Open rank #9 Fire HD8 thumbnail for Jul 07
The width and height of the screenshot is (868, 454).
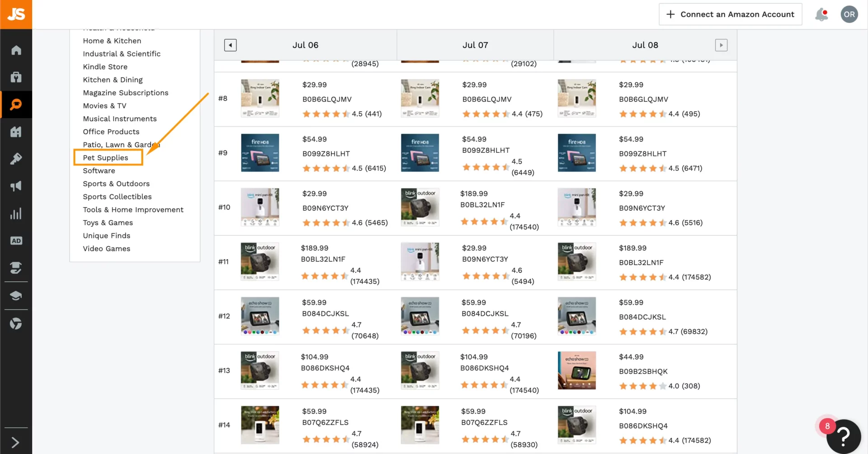pos(420,153)
